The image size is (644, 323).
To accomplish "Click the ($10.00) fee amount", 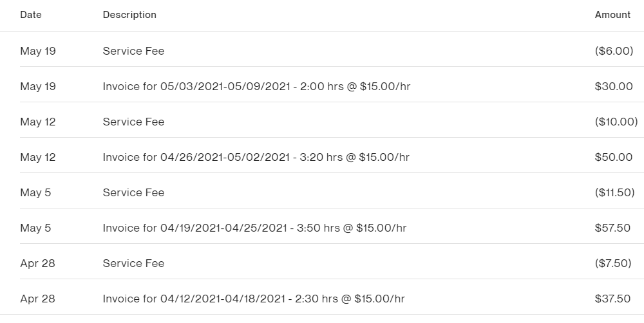I will [x=616, y=122].
